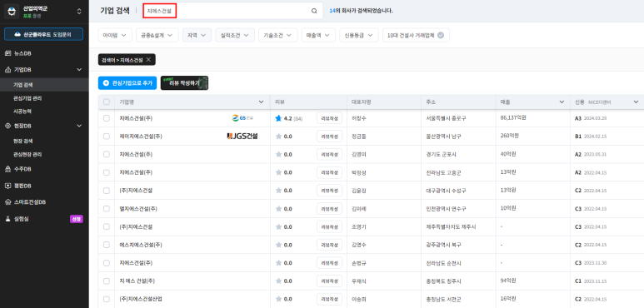Select 기업 검색 in the sidebar

tap(44, 85)
